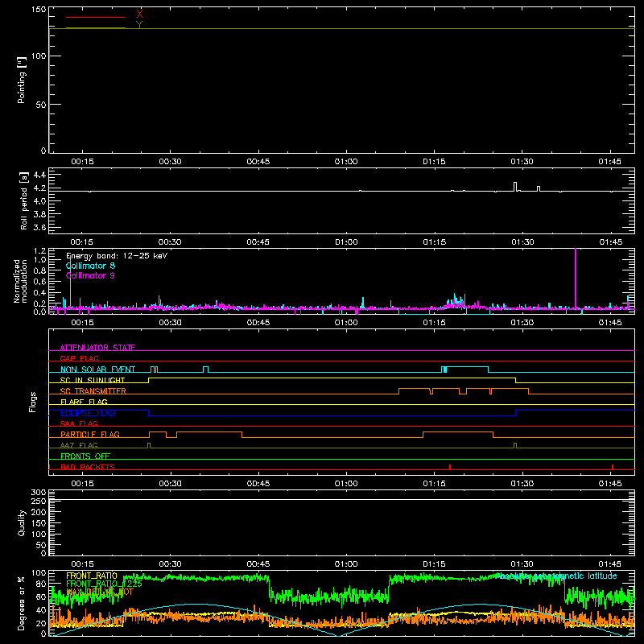Click the GAP_FLAG label
The image size is (644, 644).
click(79, 358)
